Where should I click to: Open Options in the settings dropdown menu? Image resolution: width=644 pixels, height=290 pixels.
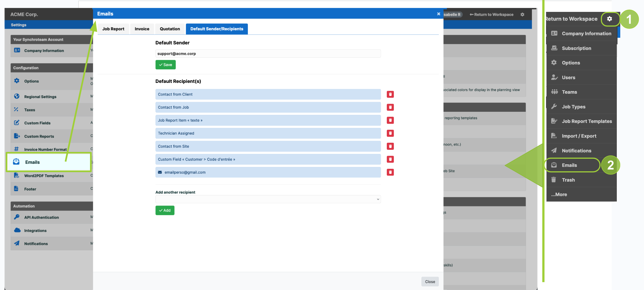click(x=581, y=63)
